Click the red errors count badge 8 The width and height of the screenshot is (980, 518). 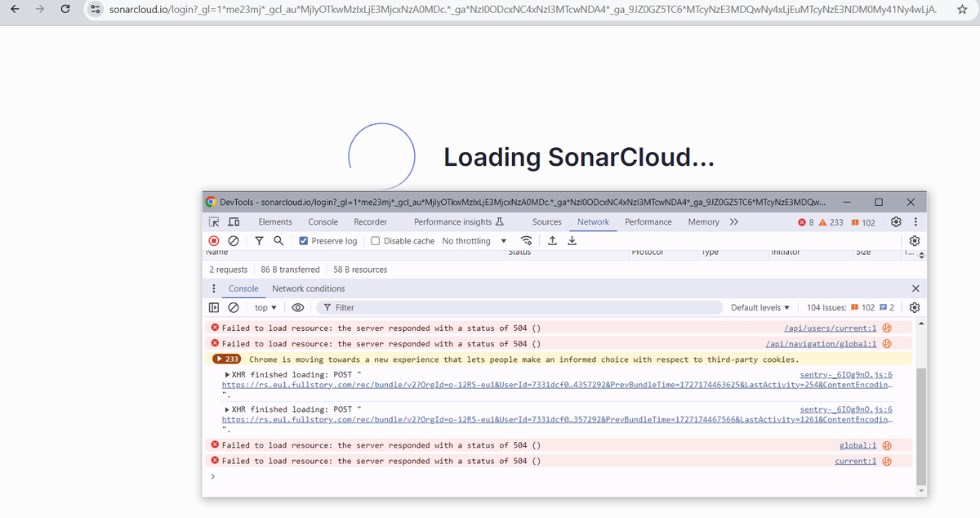804,222
